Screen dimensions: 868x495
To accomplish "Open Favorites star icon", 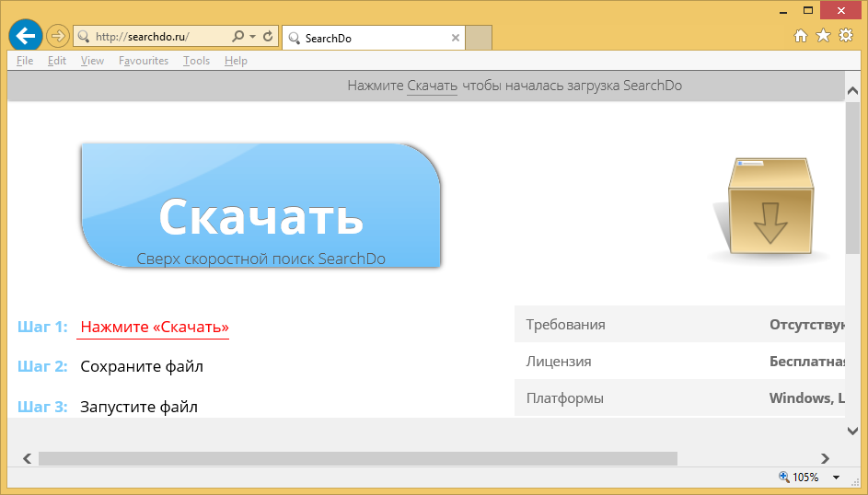I will click(823, 36).
